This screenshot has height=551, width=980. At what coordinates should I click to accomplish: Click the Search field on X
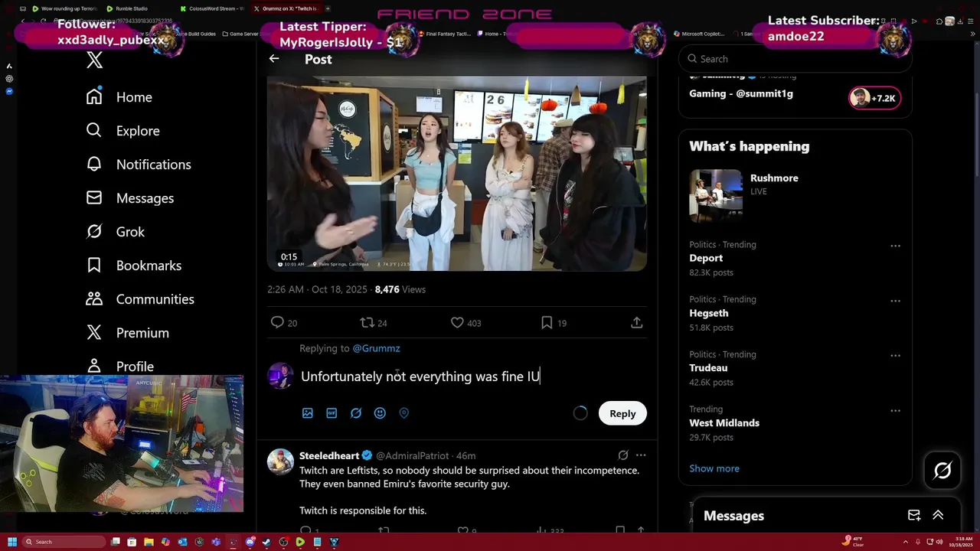795,59
